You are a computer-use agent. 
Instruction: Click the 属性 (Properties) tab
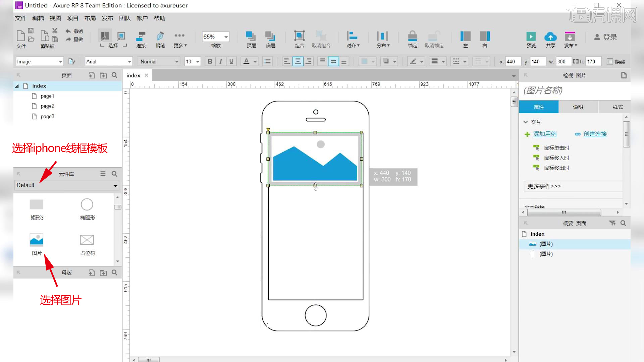539,107
